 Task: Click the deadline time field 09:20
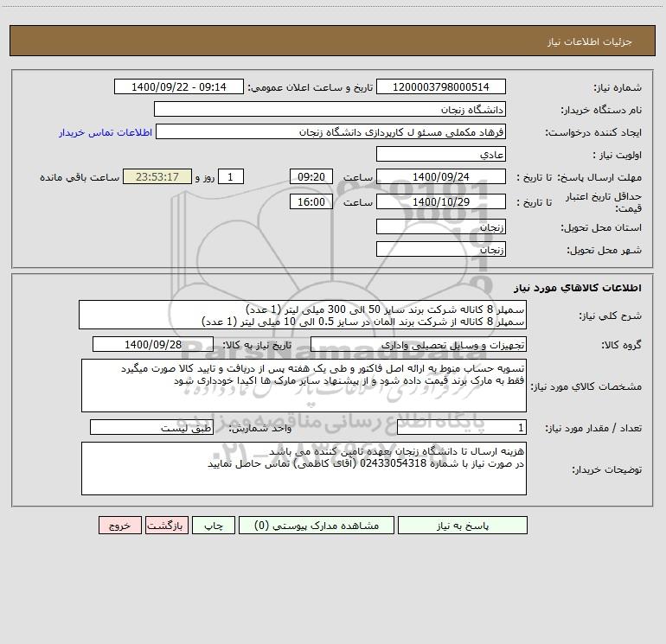[x=311, y=176]
